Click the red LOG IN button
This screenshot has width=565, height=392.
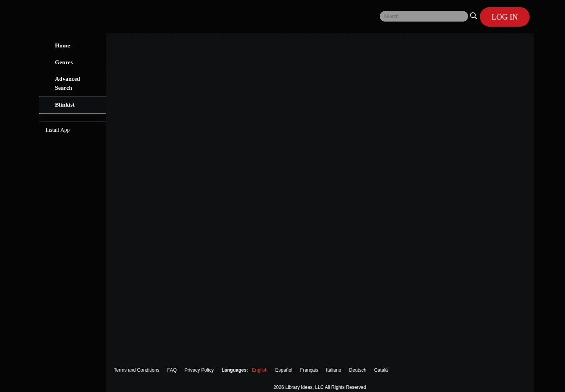tap(505, 17)
